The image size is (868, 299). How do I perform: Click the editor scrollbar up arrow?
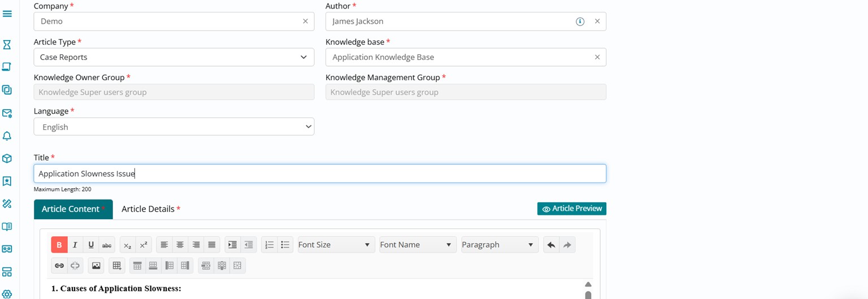tap(588, 284)
